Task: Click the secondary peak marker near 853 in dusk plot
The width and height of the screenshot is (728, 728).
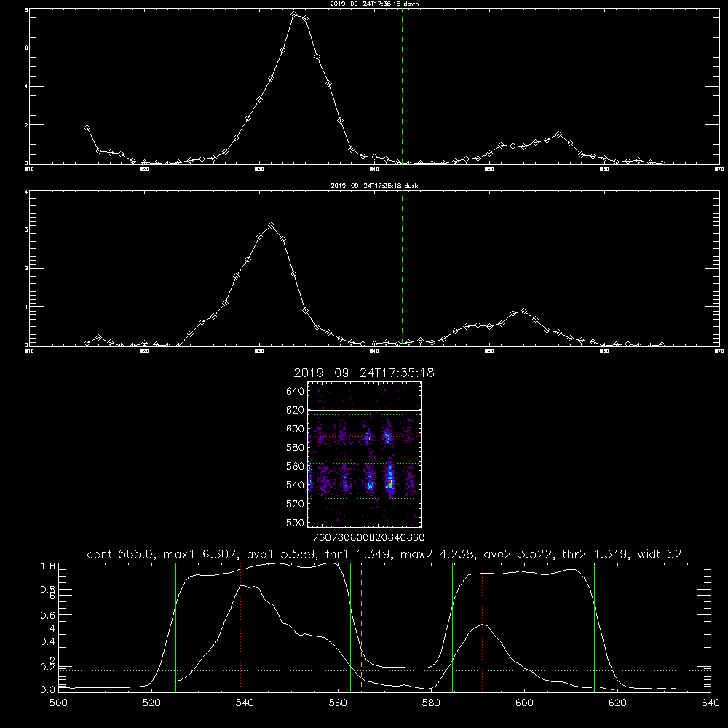Action: pyautogui.click(x=523, y=311)
